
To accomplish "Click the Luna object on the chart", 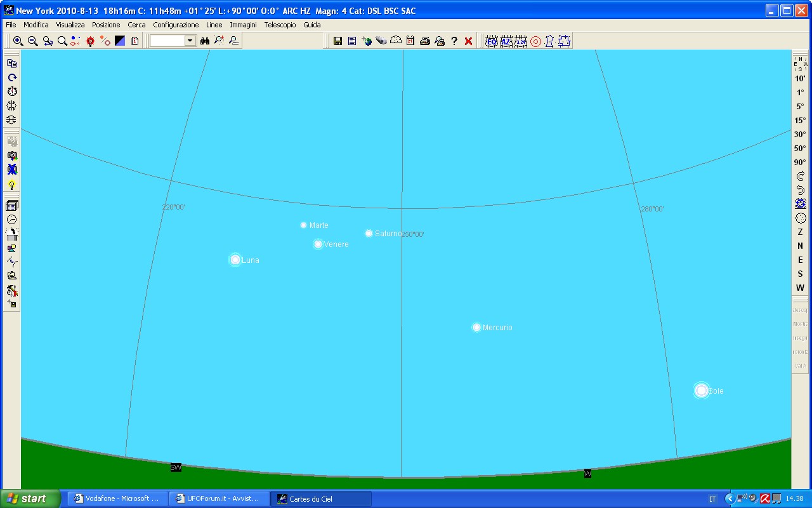I will 235,260.
